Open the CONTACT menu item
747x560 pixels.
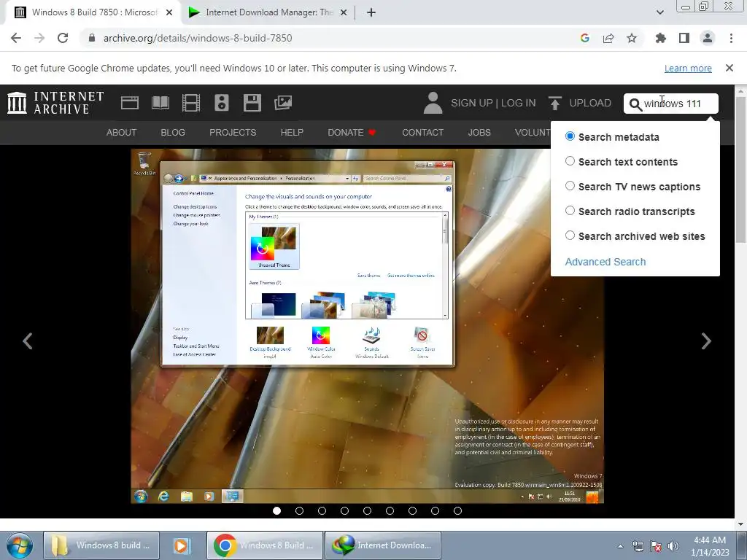click(422, 133)
